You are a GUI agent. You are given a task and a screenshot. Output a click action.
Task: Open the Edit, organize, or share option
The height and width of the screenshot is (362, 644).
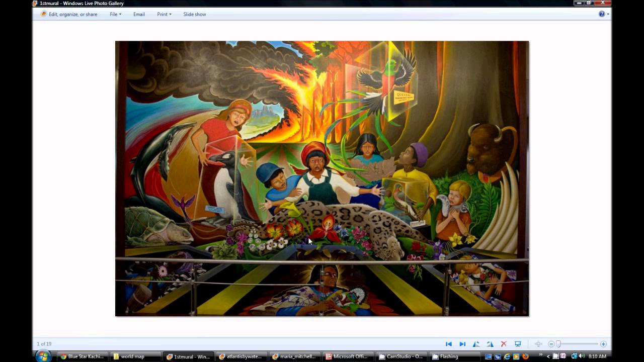tap(69, 14)
